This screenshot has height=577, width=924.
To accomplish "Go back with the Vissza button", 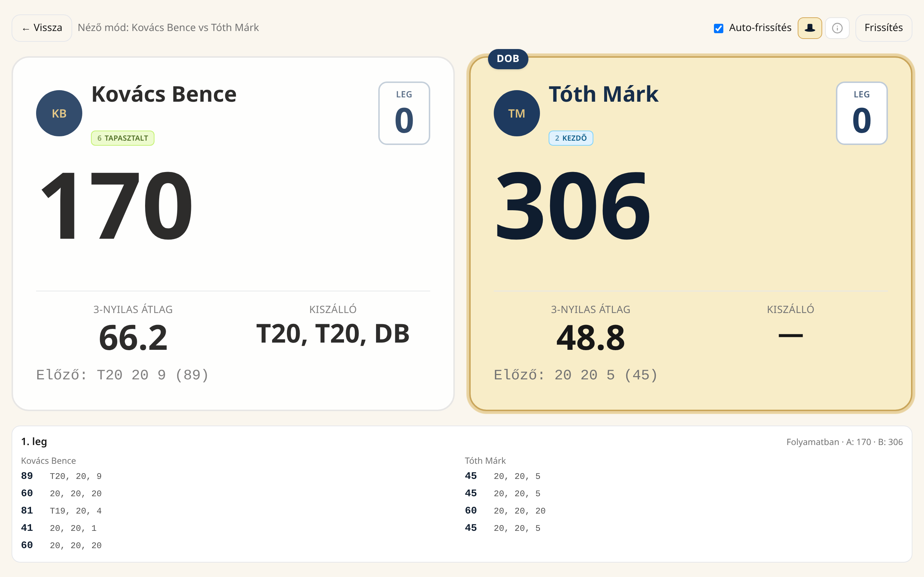I will [42, 28].
